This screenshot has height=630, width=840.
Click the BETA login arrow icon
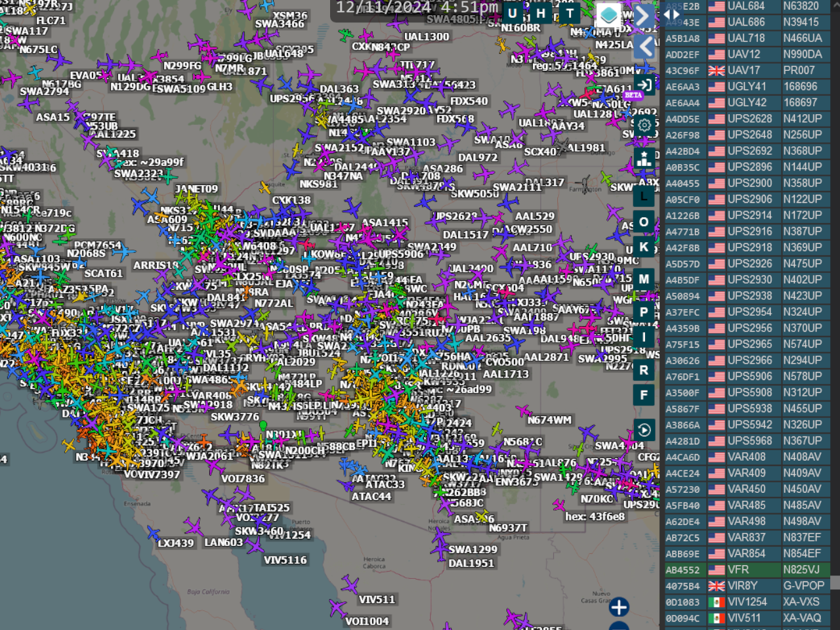click(644, 85)
